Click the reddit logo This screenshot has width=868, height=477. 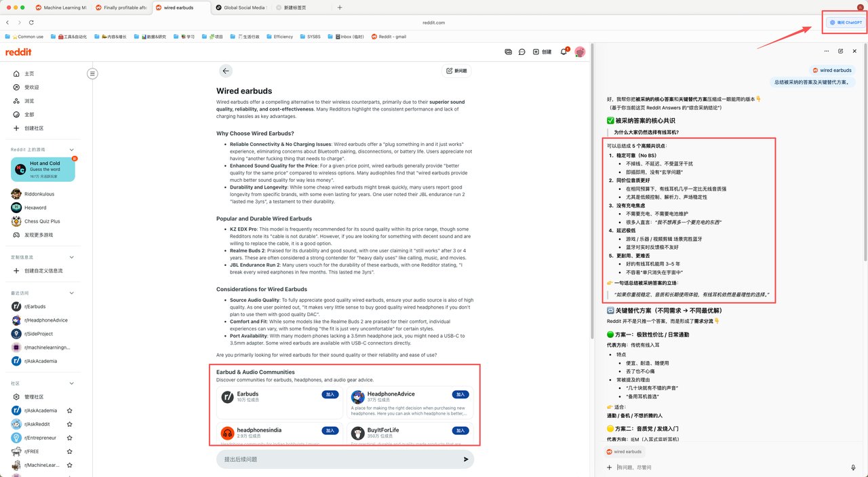click(18, 52)
